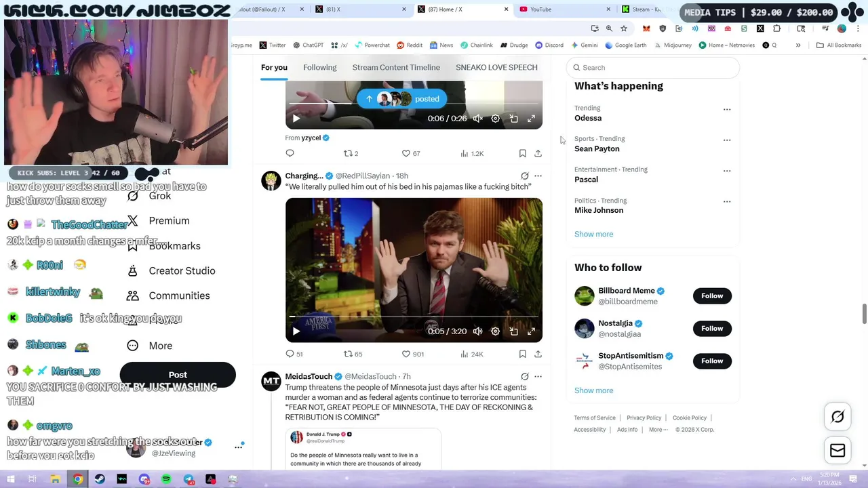Image resolution: width=868 pixels, height=488 pixels.
Task: Open Steam from the taskbar
Action: click(x=100, y=479)
